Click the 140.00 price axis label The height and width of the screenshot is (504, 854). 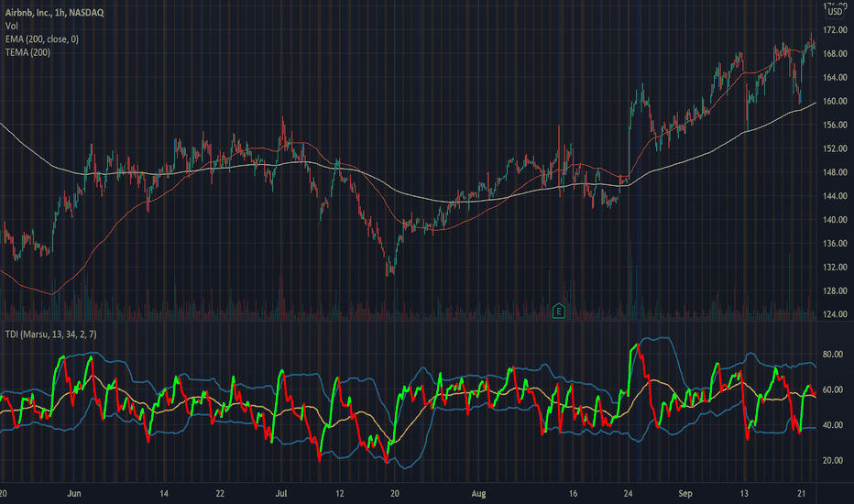pyautogui.click(x=835, y=220)
